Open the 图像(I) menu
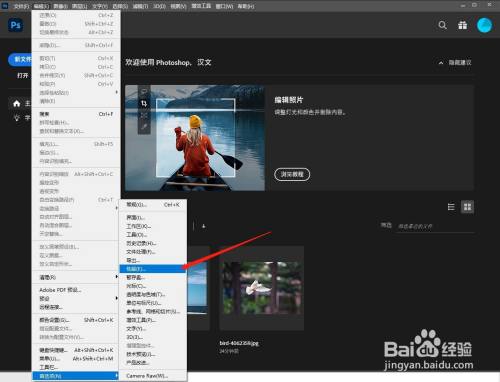Image resolution: width=500 pixels, height=382 pixels. tap(60, 6)
